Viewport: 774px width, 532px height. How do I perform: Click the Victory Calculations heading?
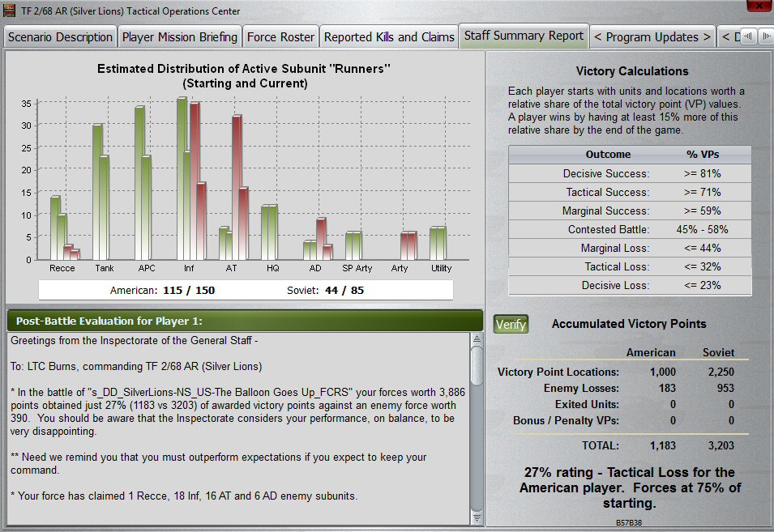[632, 71]
